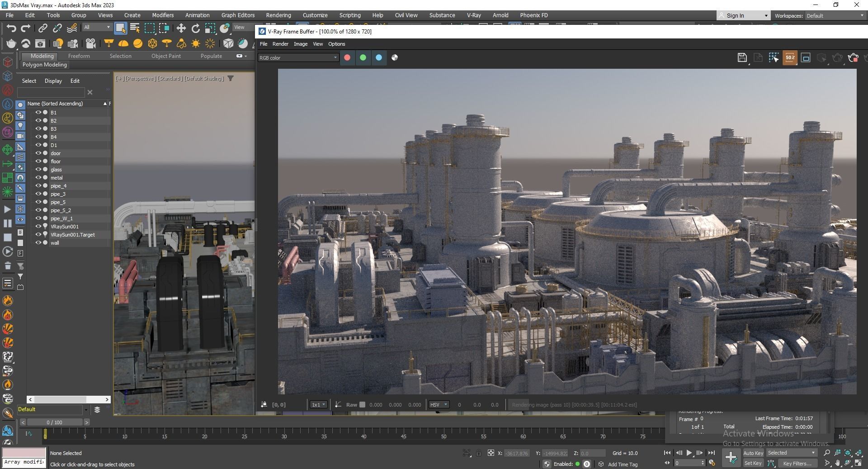Enable region render in Frame Buffer
The height and width of the screenshot is (469, 868).
806,57
